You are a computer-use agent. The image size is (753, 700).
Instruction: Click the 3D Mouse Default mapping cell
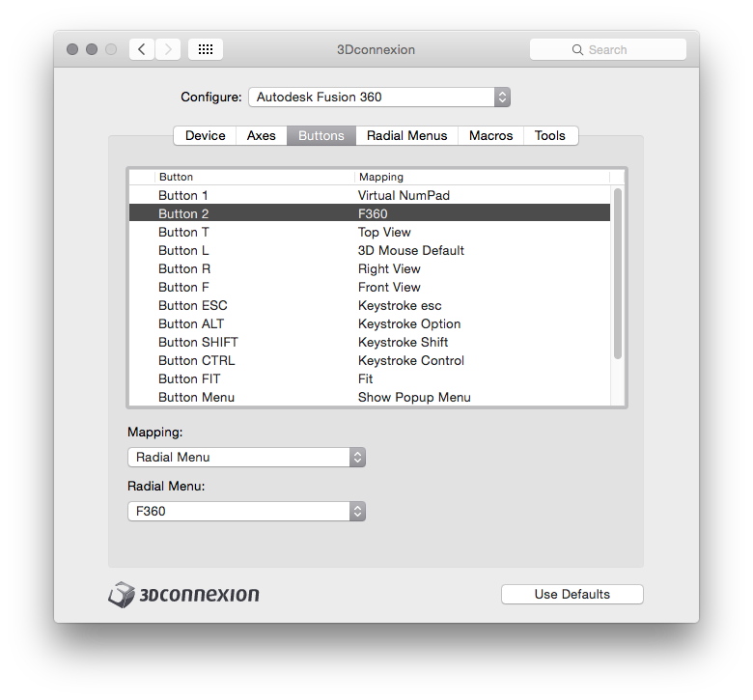[411, 250]
